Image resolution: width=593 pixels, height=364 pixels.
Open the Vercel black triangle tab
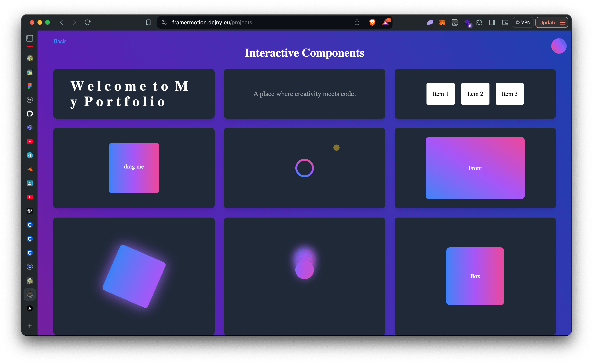pos(30,308)
